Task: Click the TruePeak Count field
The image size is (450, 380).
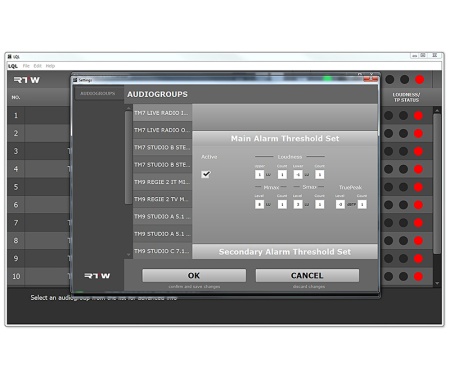Action: (362, 204)
